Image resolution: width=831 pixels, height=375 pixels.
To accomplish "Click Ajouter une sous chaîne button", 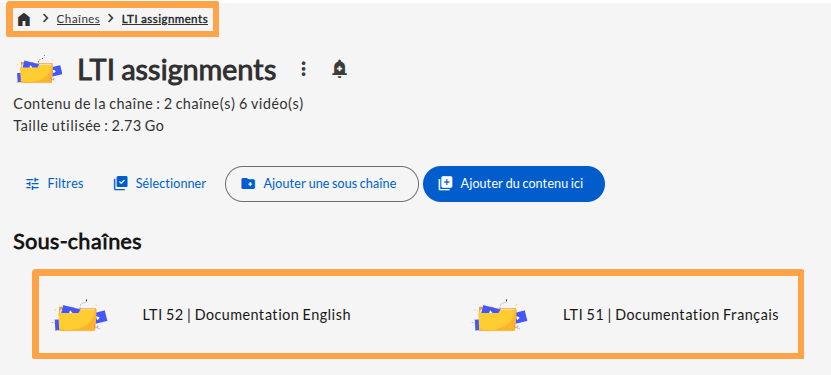I will [322, 184].
